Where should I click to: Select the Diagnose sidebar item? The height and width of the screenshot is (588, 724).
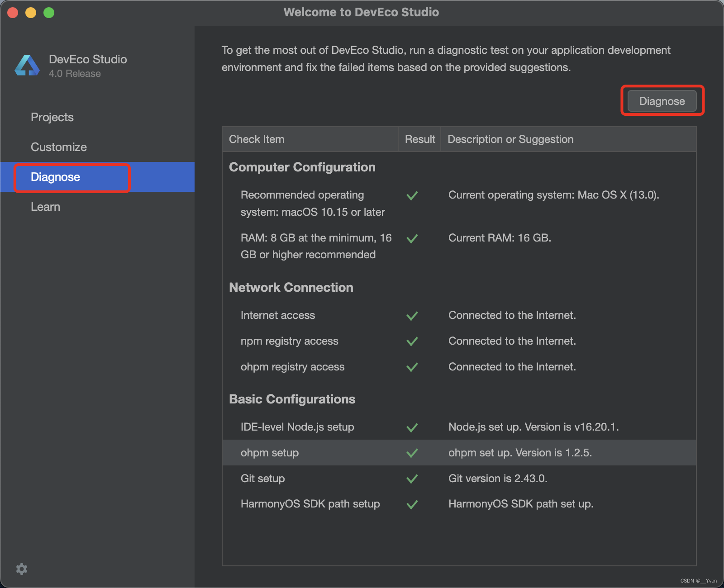point(97,177)
